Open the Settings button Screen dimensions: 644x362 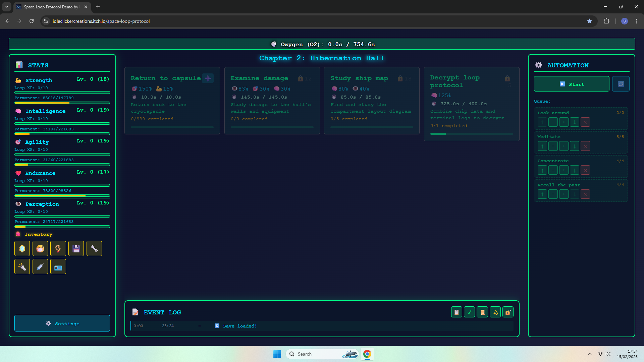[x=62, y=323]
